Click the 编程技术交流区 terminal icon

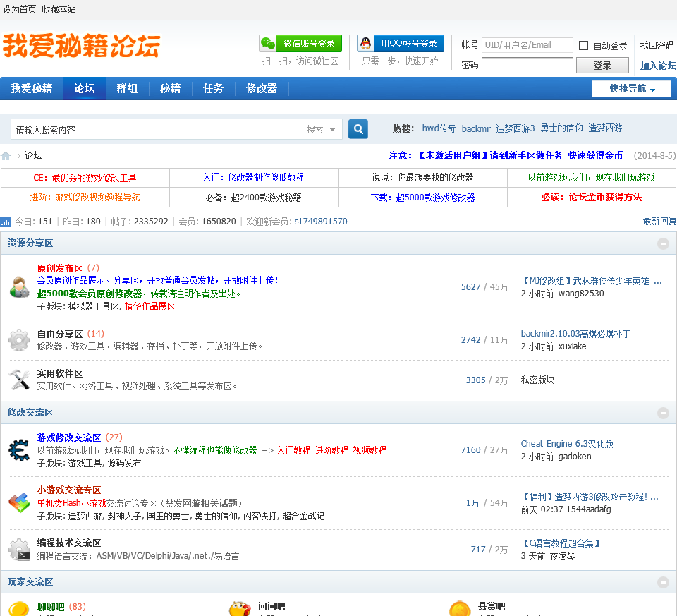[x=19, y=550]
